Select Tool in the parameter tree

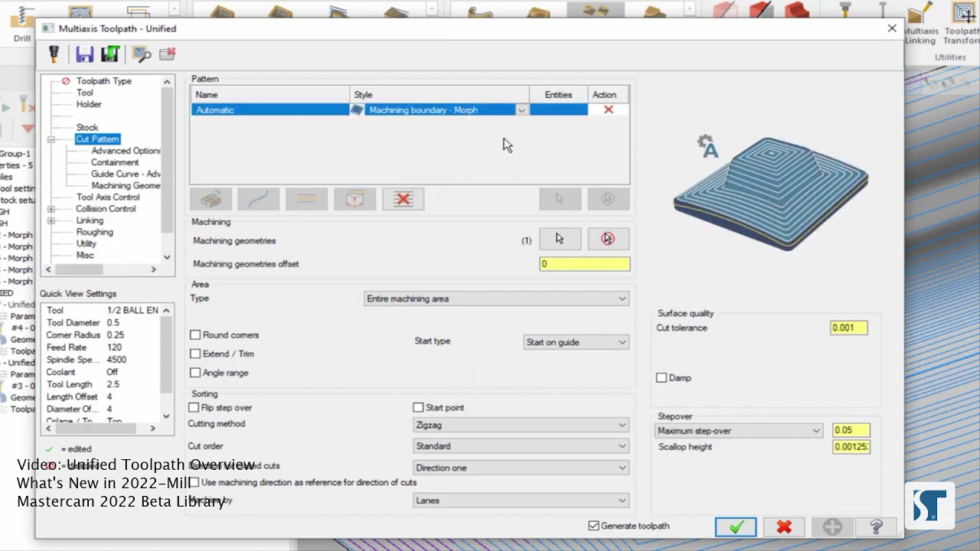(x=84, y=93)
